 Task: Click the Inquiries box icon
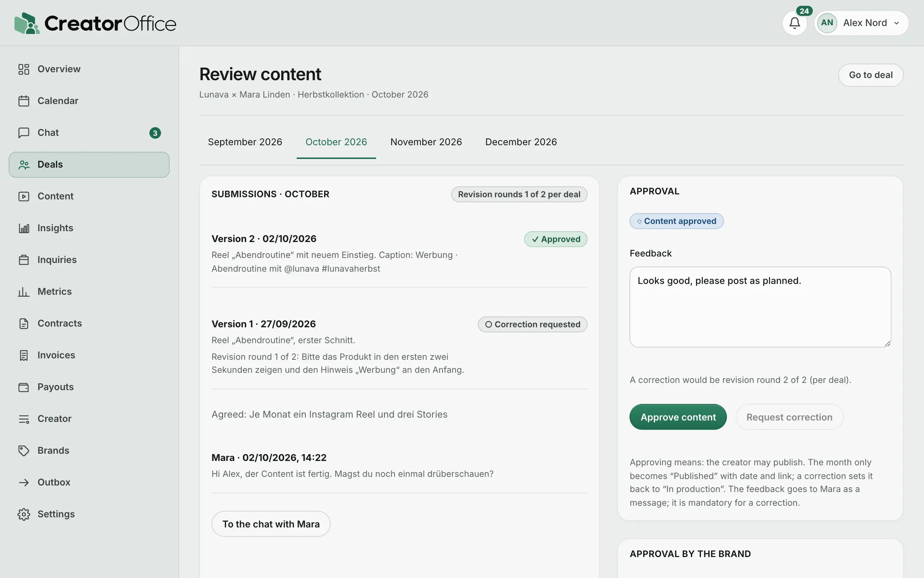pos(24,260)
